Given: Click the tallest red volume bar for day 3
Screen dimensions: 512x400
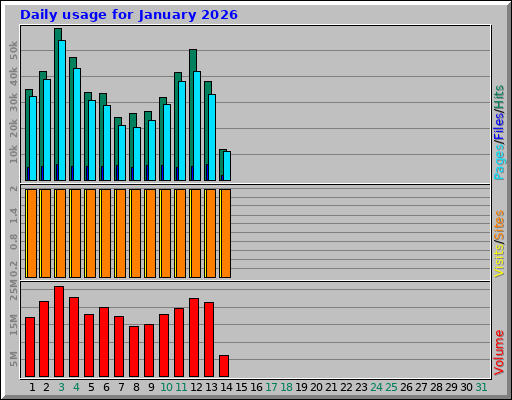Looking at the screenshot, I should [x=59, y=332].
